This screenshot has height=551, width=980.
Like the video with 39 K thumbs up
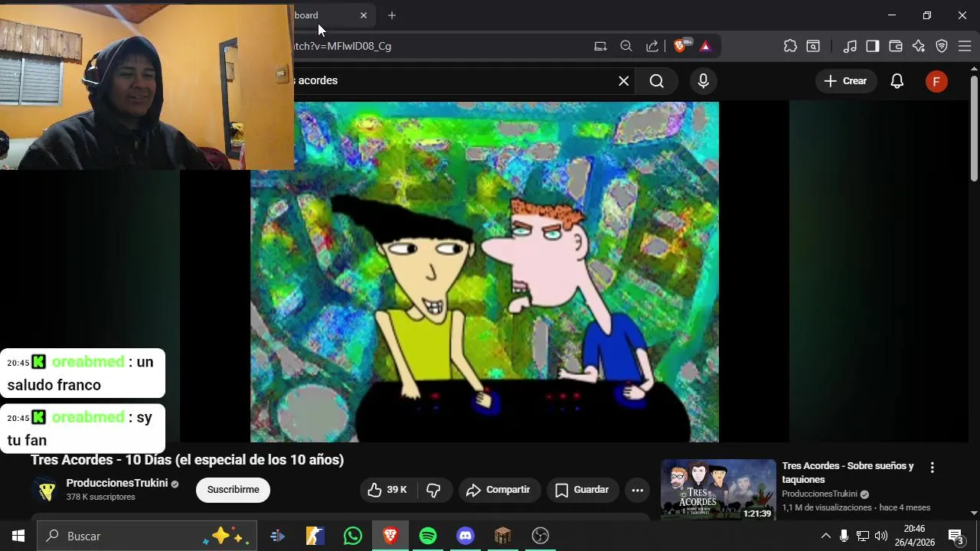tap(387, 490)
